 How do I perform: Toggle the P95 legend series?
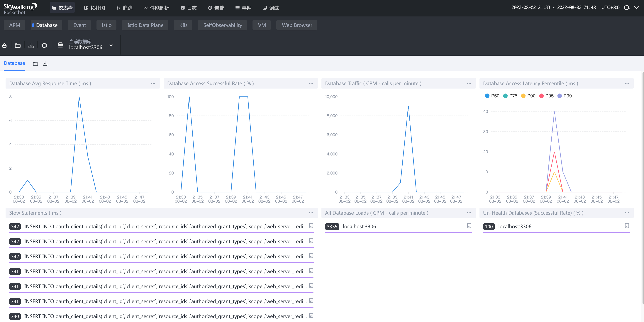coord(547,96)
